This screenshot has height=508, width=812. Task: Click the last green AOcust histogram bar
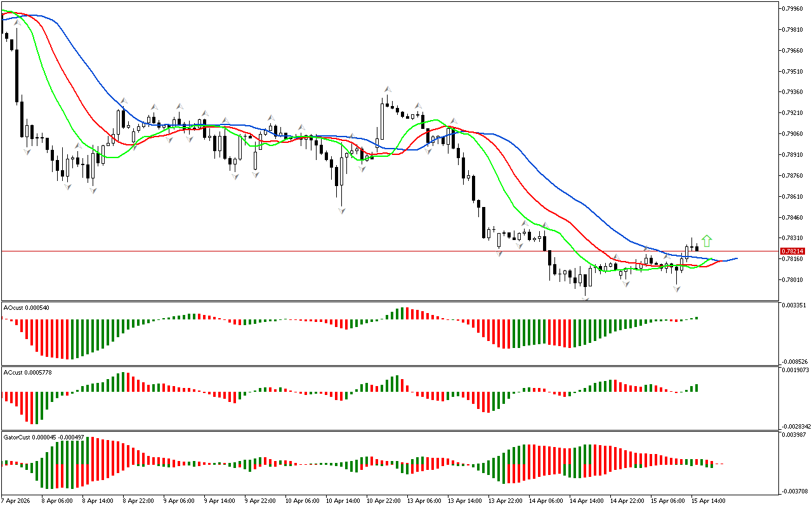coord(697,317)
